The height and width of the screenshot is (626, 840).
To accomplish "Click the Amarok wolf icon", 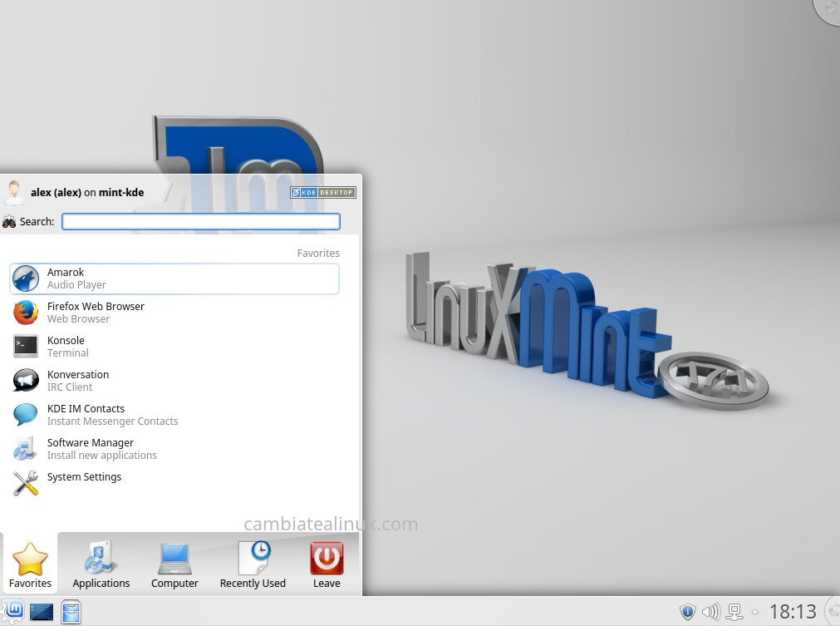I will click(26, 278).
